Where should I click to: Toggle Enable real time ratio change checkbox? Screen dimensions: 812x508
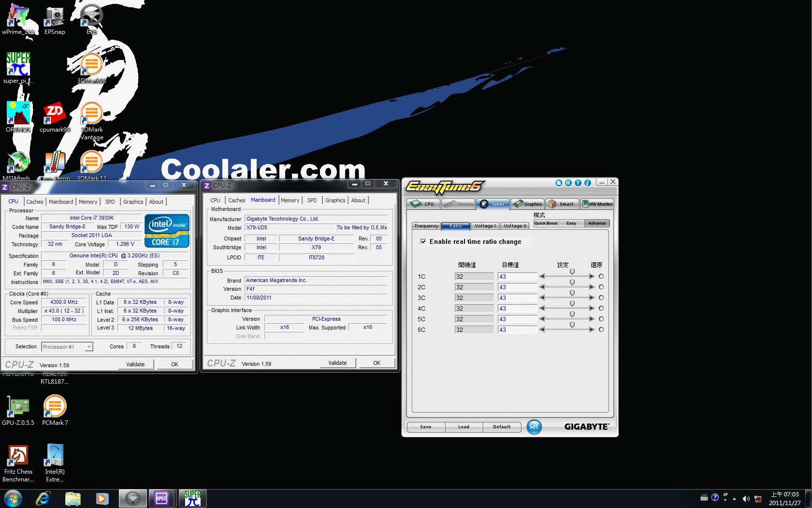[423, 241]
